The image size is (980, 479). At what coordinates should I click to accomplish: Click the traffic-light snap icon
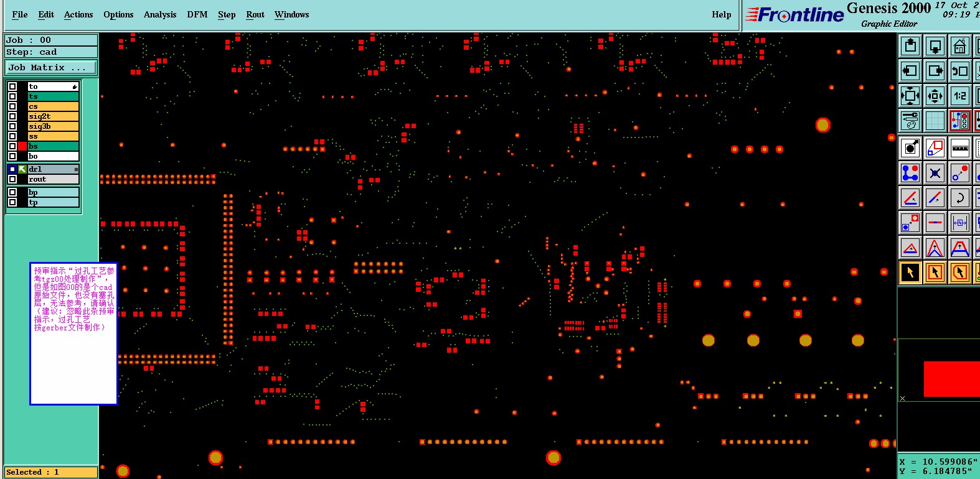point(959,121)
